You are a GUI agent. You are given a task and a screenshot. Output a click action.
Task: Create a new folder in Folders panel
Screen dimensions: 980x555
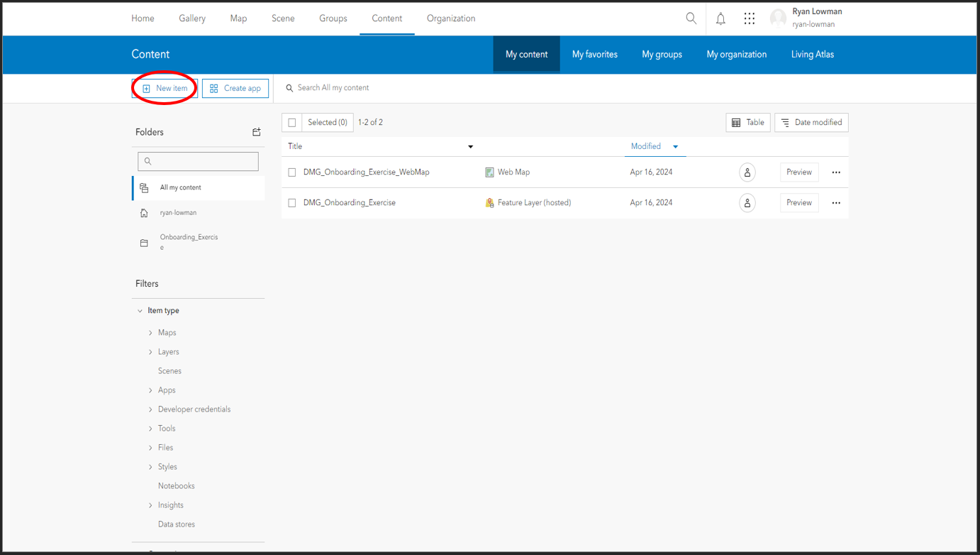coord(256,132)
